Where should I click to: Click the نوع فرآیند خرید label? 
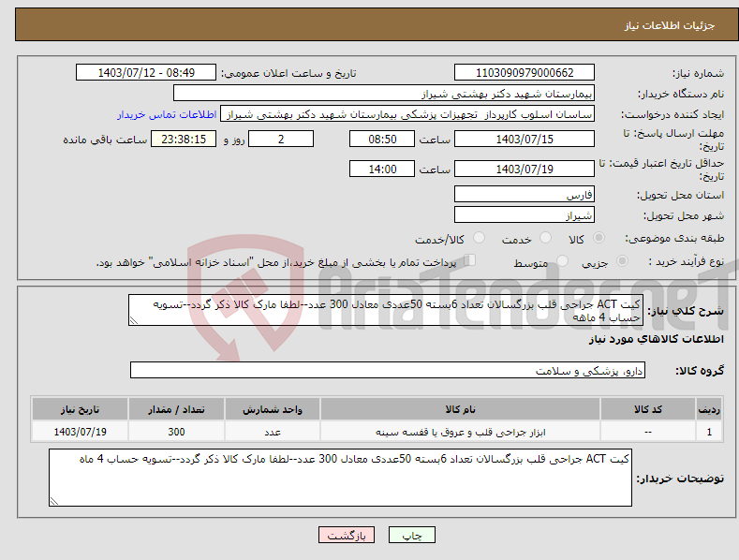tap(687, 261)
